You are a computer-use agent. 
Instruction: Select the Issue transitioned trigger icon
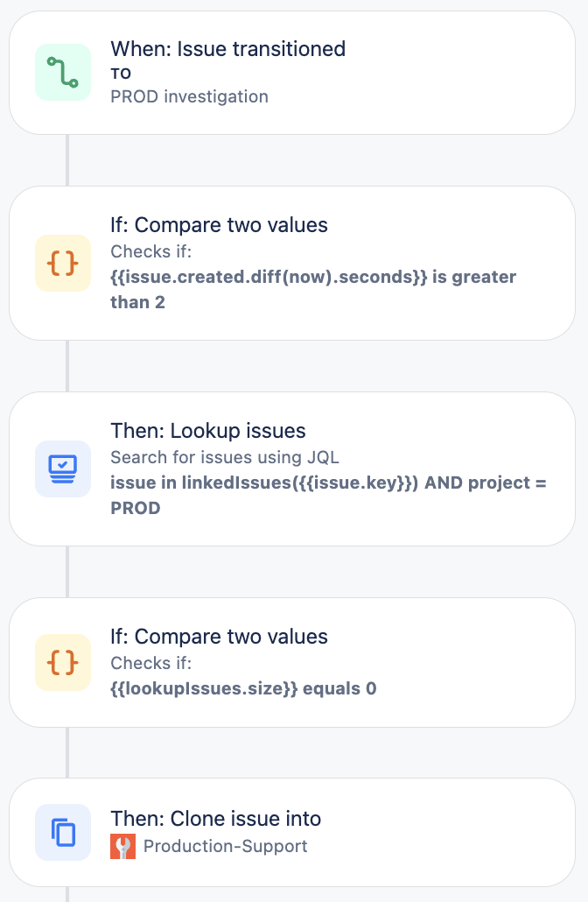point(62,72)
